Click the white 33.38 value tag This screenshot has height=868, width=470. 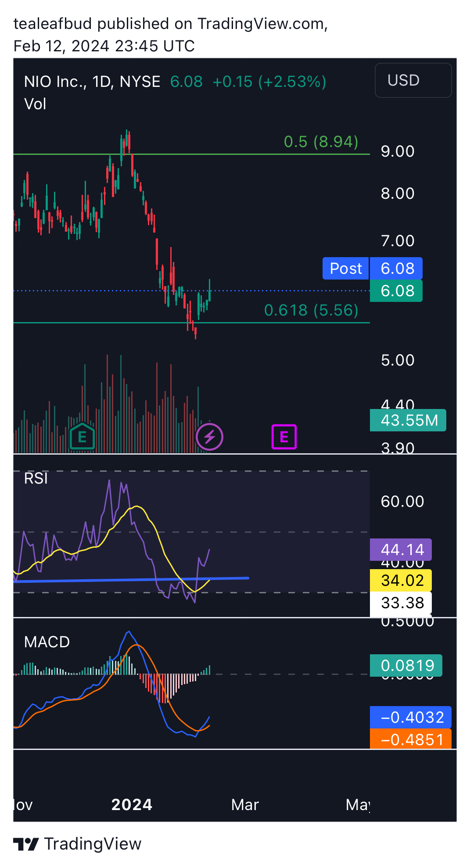[401, 603]
